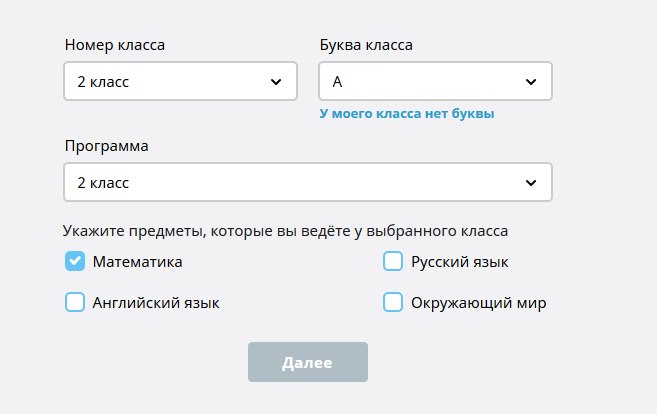The height and width of the screenshot is (414, 657).
Task: Tick the Английский язык checkbox
Action: [x=74, y=302]
